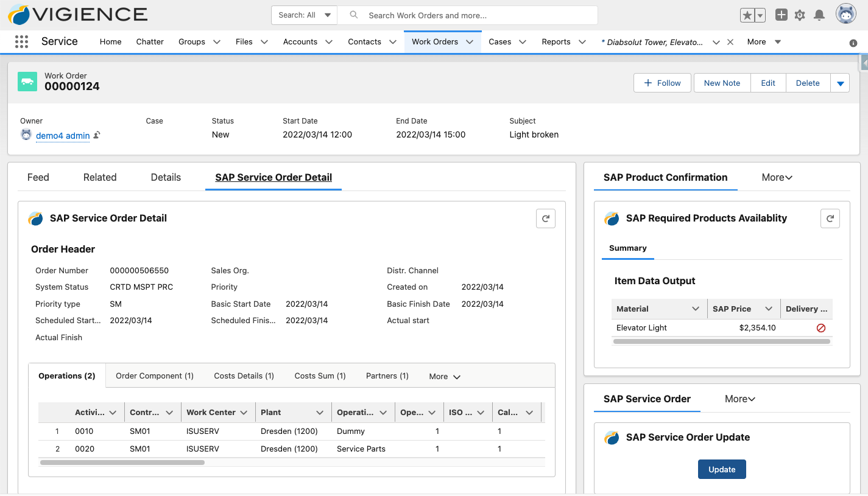The width and height of the screenshot is (868, 496).
Task: Select the Summary tab
Action: (x=628, y=248)
